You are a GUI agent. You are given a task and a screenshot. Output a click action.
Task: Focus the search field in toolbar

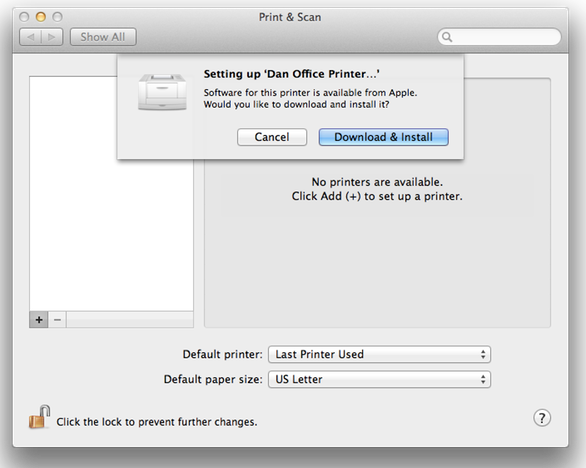pyautogui.click(x=499, y=37)
